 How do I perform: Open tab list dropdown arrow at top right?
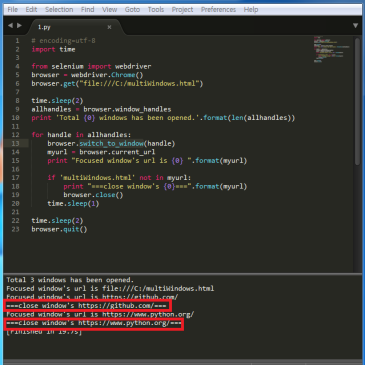click(x=355, y=26)
